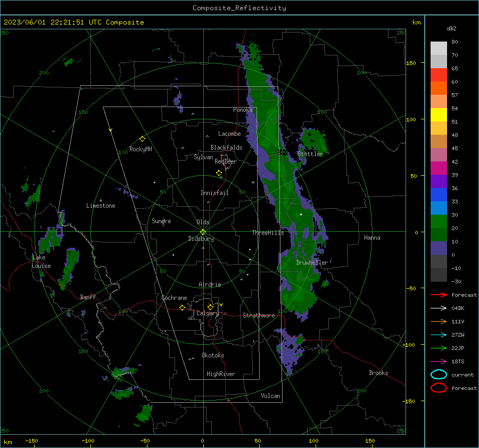Select the bright green swatch in dBZ legend
This screenshot has width=479, height=448.
click(x=439, y=222)
